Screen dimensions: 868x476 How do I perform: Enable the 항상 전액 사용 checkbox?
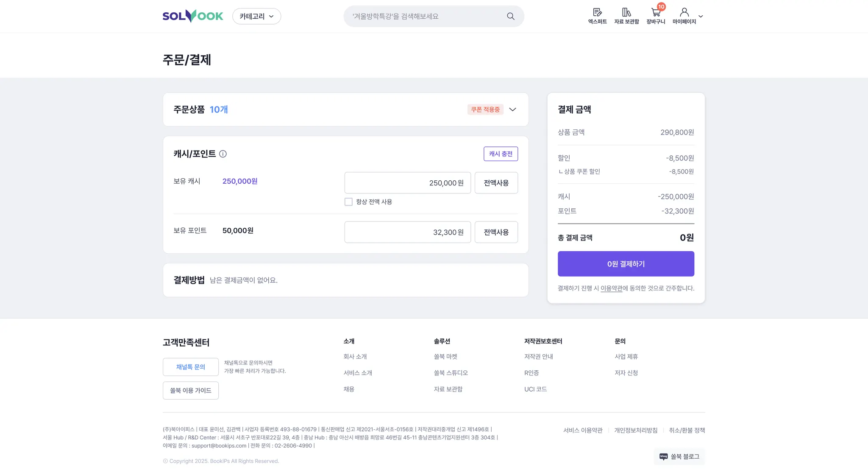tap(348, 202)
